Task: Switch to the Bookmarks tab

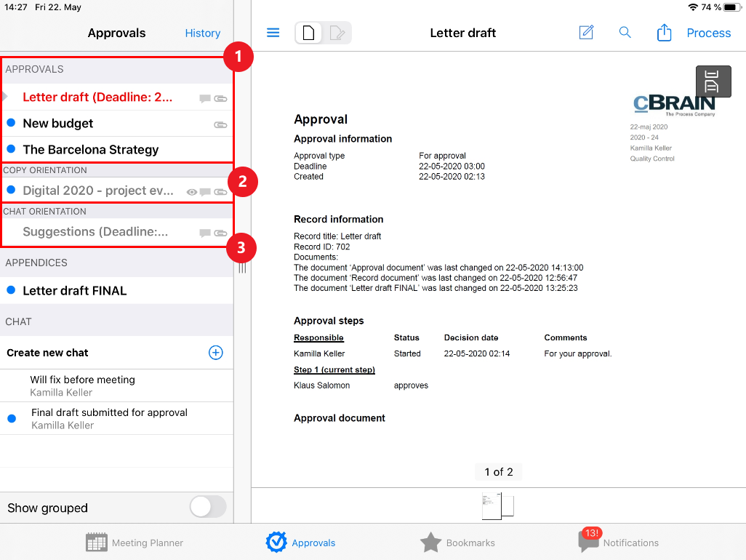Action: 457,543
